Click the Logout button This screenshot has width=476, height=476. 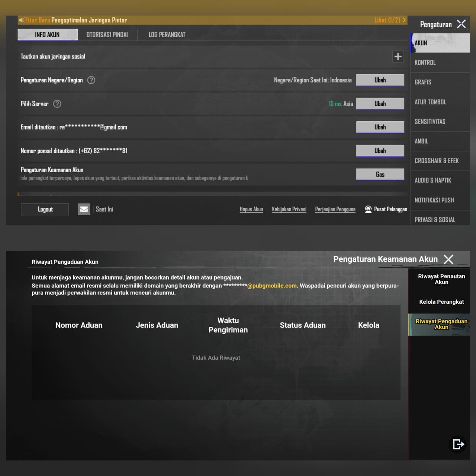(x=45, y=209)
